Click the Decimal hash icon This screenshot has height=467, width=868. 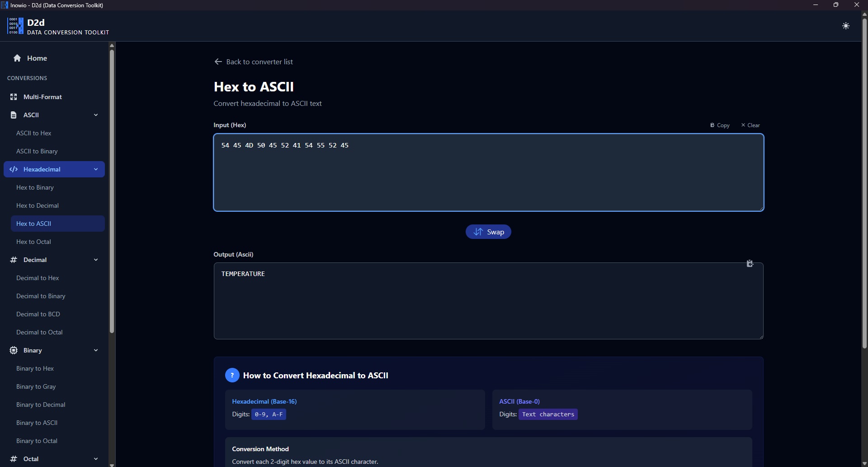[14, 260]
